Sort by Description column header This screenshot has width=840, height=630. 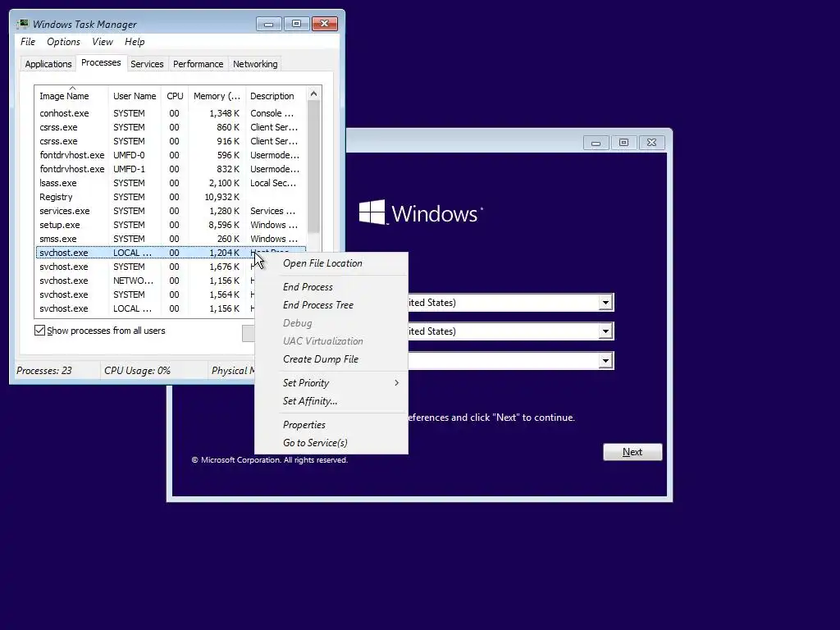276,95
